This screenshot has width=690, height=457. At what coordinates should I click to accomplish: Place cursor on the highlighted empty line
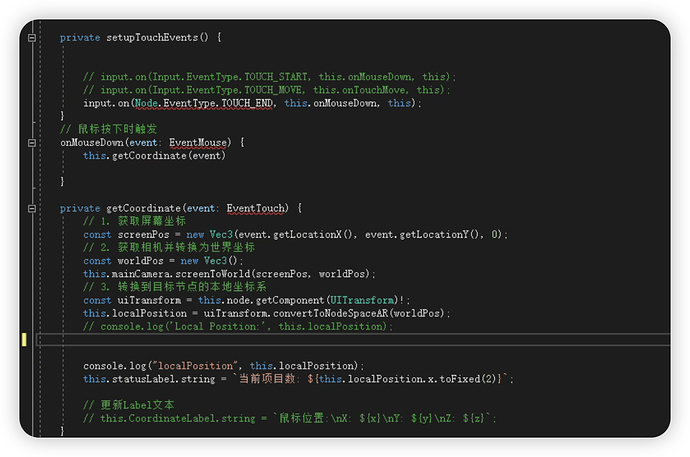point(354,340)
